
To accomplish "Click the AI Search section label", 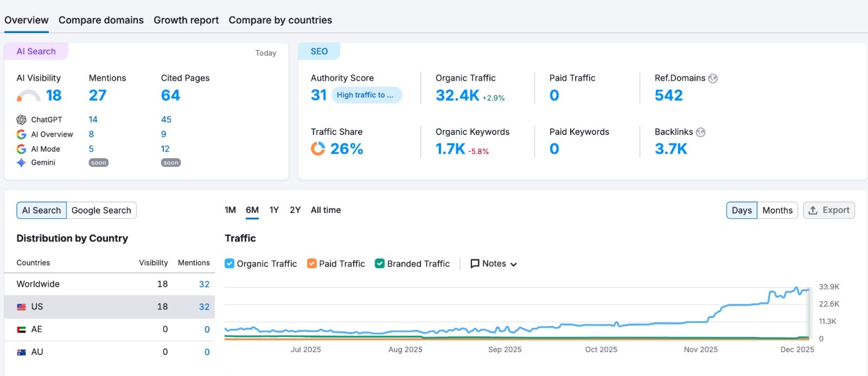I will [x=36, y=51].
